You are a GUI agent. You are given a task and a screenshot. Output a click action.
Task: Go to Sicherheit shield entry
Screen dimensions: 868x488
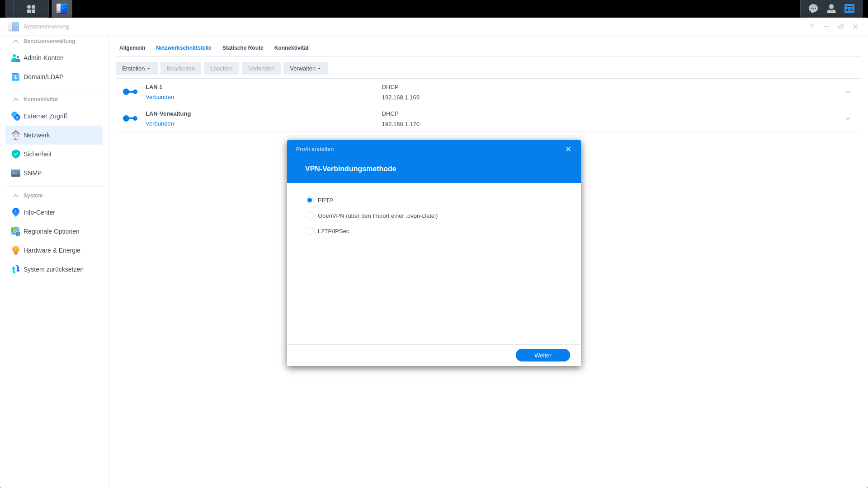[38, 154]
